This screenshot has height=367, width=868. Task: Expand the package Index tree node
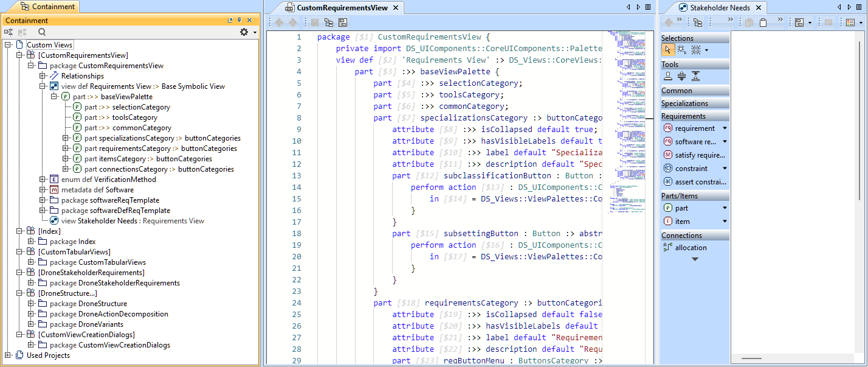click(32, 242)
